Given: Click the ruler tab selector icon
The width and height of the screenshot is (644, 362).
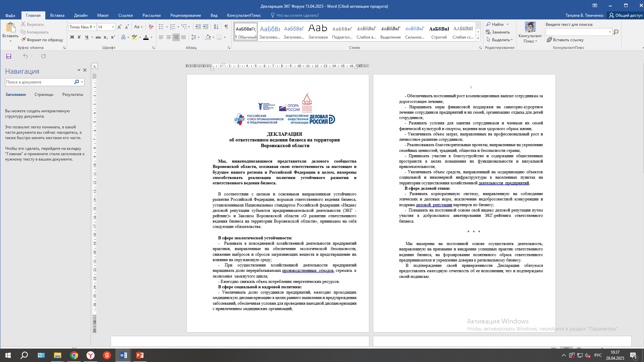Looking at the screenshot, I should (x=95, y=66).
